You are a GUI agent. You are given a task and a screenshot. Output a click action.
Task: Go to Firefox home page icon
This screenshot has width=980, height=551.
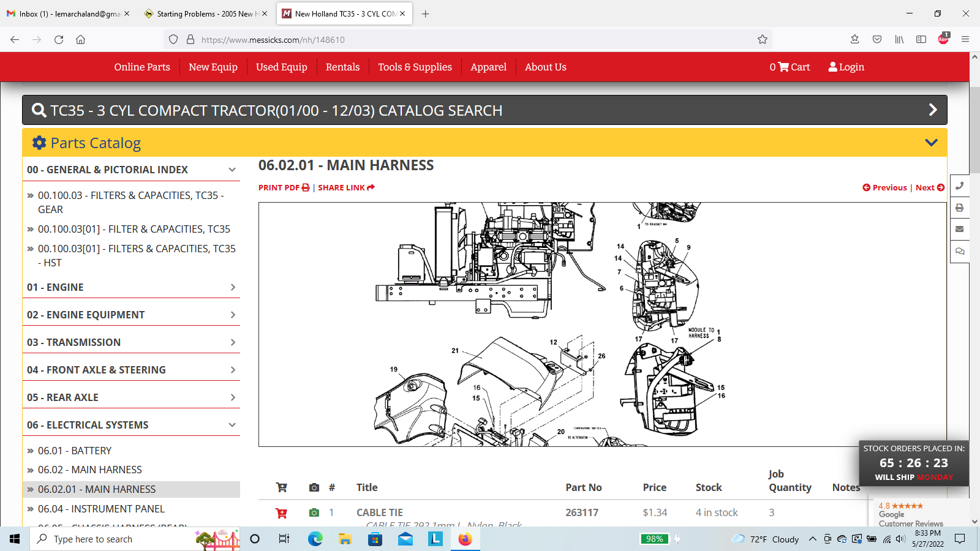tap(81, 40)
